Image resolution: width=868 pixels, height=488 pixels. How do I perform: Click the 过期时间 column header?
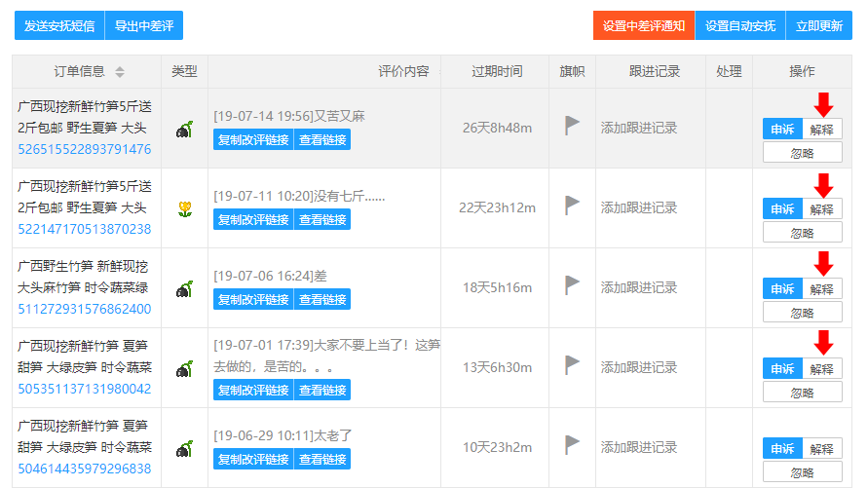tap(497, 71)
